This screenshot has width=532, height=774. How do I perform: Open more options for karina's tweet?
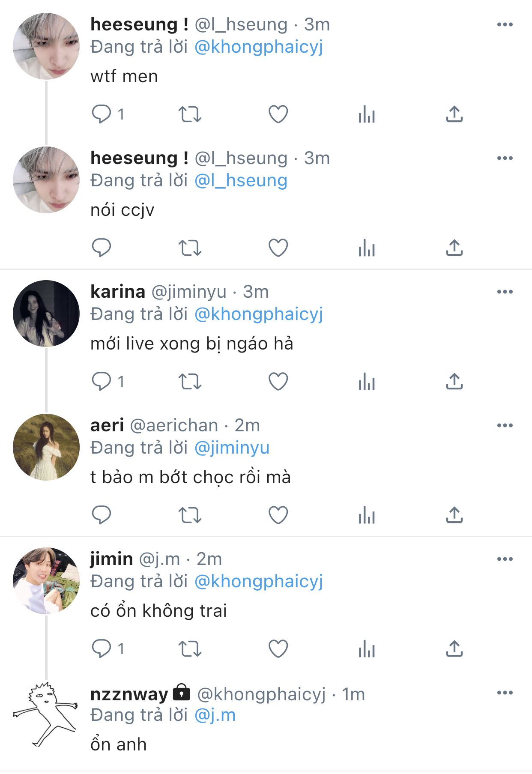tap(505, 292)
